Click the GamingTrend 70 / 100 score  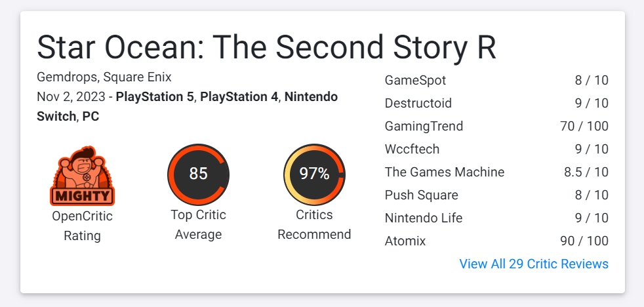coord(584,126)
